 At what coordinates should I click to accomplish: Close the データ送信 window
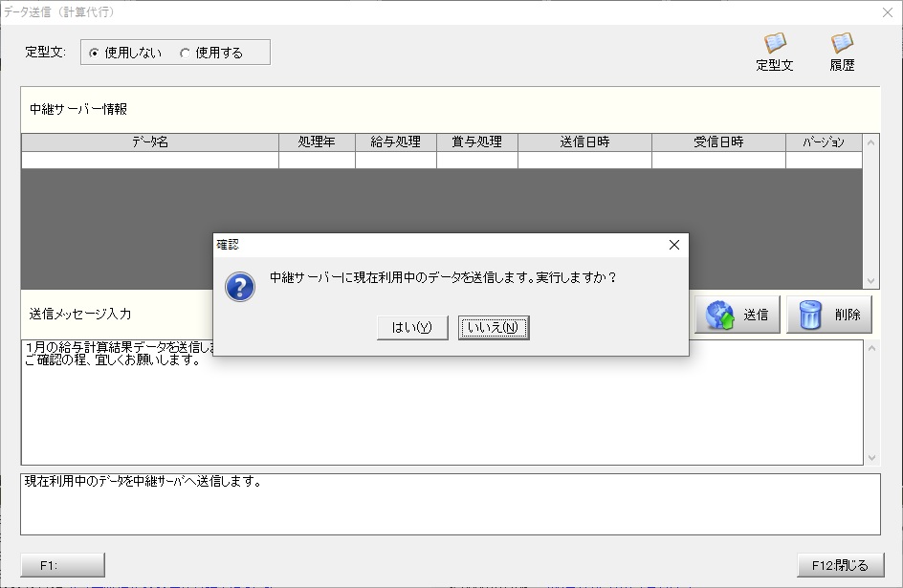(x=888, y=12)
